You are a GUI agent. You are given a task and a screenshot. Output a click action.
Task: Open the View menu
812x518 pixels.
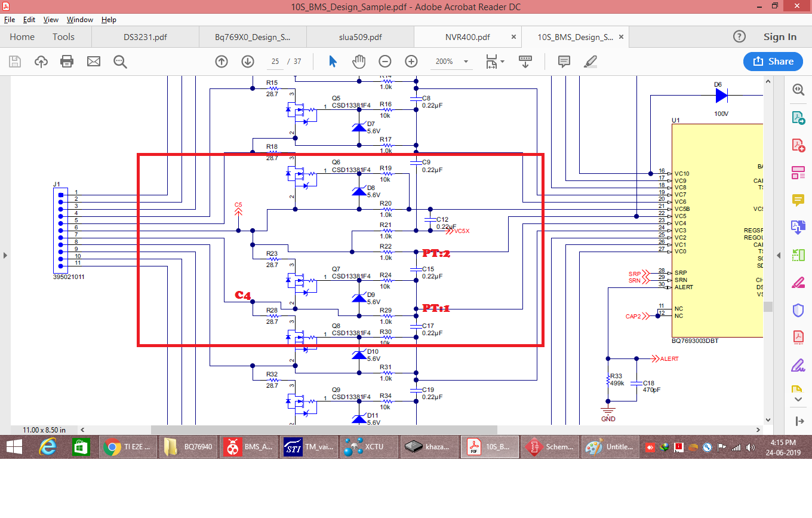pos(51,20)
